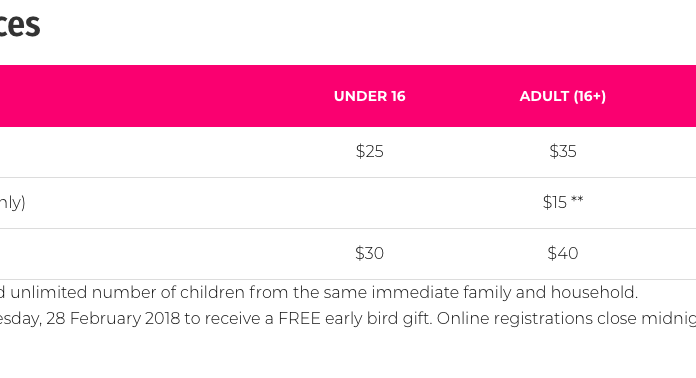This screenshot has width=696, height=378.
Task: Click the UNDER 16 column header
Action: click(x=369, y=96)
